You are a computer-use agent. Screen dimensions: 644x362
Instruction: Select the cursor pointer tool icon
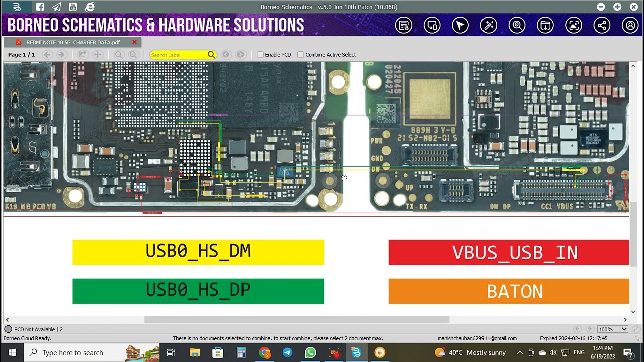point(460,25)
